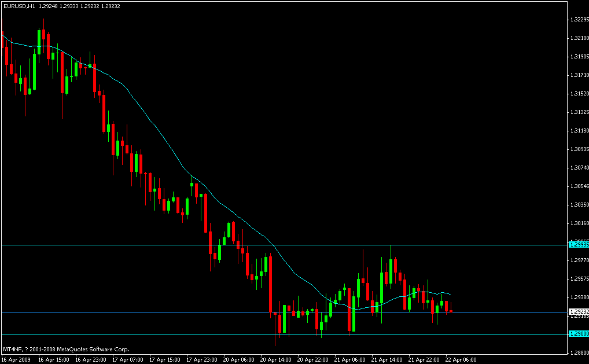
Task: Select the horizontal line at 1.29000
Action: coord(284,334)
